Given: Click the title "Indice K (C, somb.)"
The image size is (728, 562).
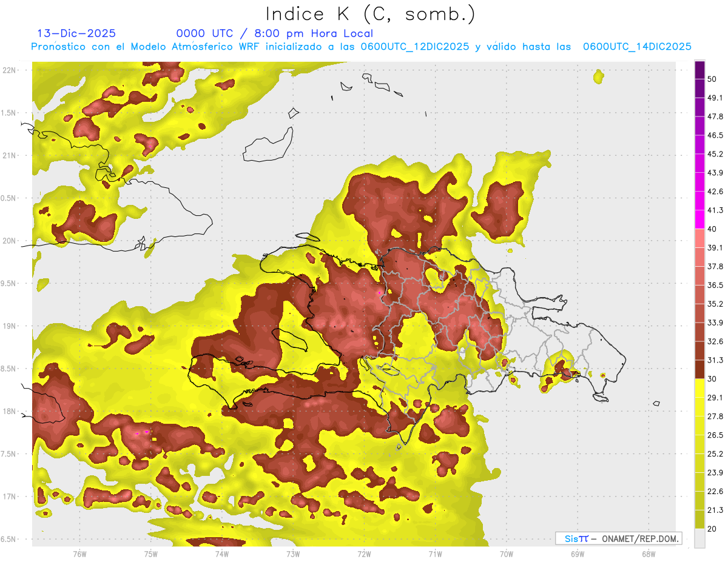Looking at the screenshot, I should coord(371,15).
